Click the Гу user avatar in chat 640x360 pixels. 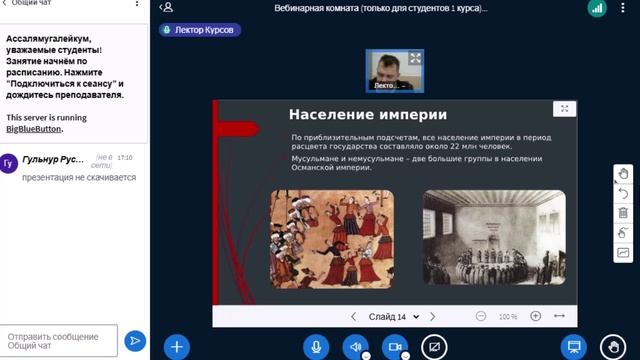click(9, 164)
